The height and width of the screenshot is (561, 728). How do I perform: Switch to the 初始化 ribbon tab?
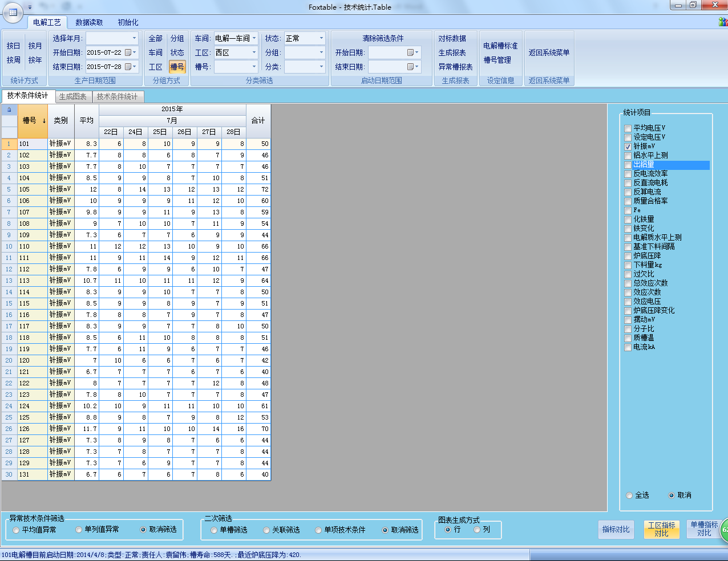(x=128, y=22)
